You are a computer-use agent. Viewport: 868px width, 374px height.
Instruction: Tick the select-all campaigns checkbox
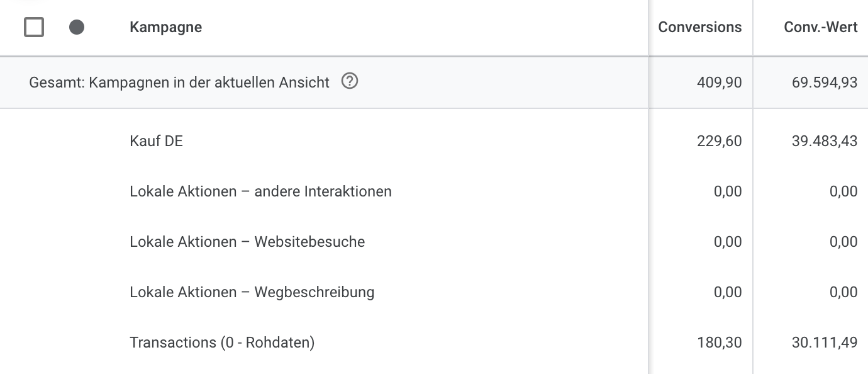click(34, 27)
